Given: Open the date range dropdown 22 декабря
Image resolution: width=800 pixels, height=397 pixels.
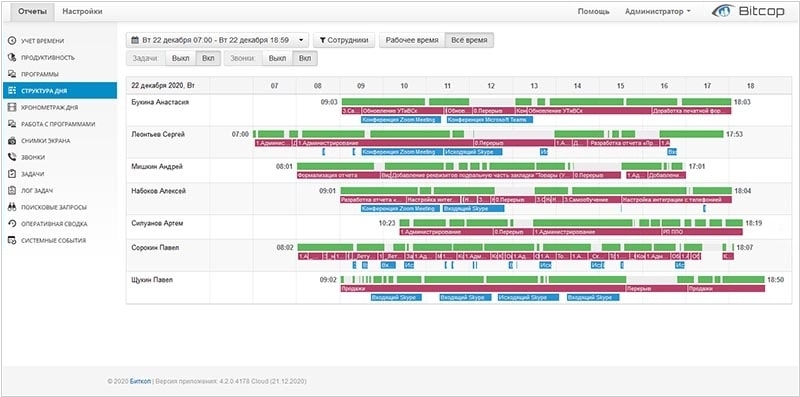Looking at the screenshot, I should click(x=217, y=40).
